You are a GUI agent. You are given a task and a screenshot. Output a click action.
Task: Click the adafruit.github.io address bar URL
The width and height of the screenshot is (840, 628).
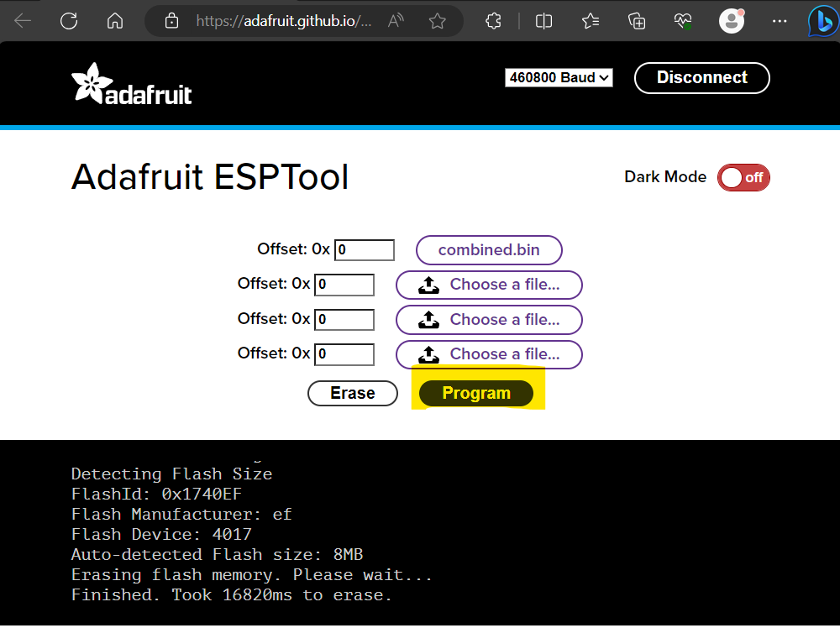(283, 21)
